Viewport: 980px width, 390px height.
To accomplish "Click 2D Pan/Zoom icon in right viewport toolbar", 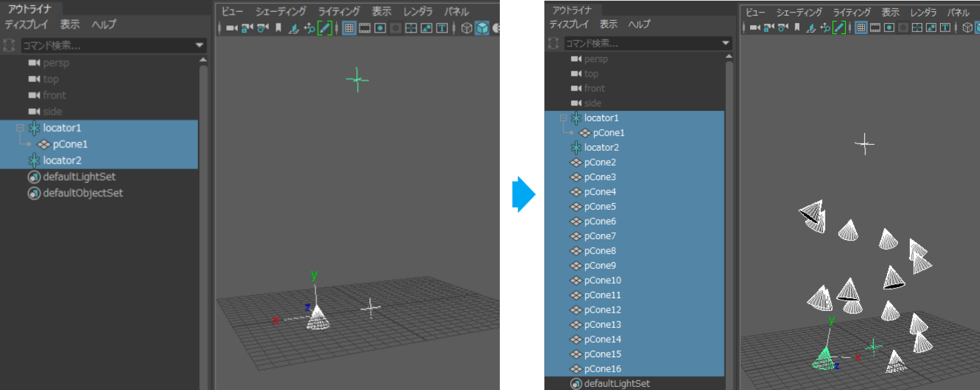I will (x=824, y=28).
